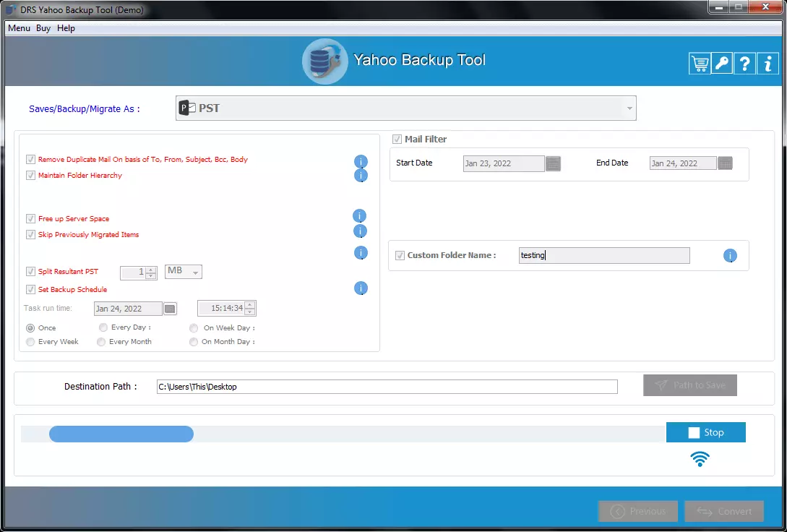Open the shopping cart buy icon
The image size is (787, 532).
pos(699,64)
